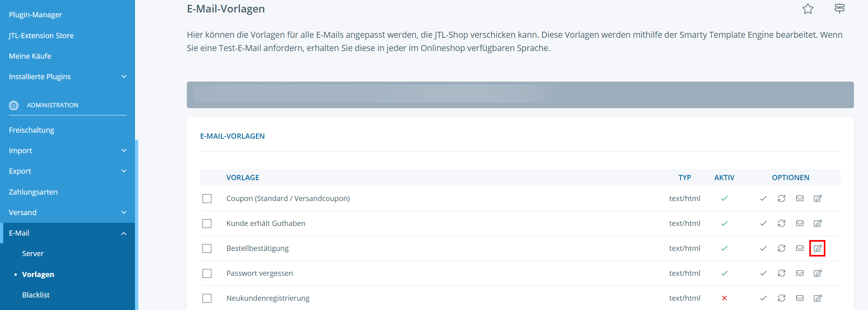Tick the Neukundenregistrierung checkbox
Screen dimensions: 868x310
pos(207,298)
